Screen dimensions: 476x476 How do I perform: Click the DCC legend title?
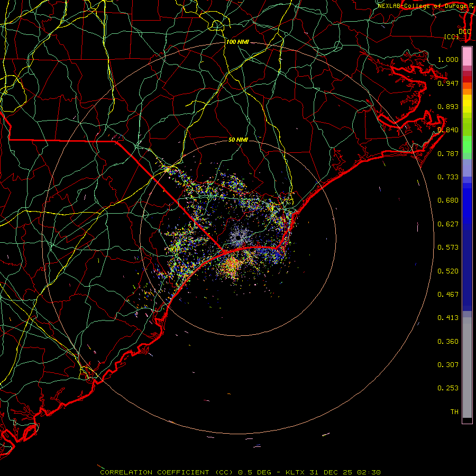click(464, 32)
